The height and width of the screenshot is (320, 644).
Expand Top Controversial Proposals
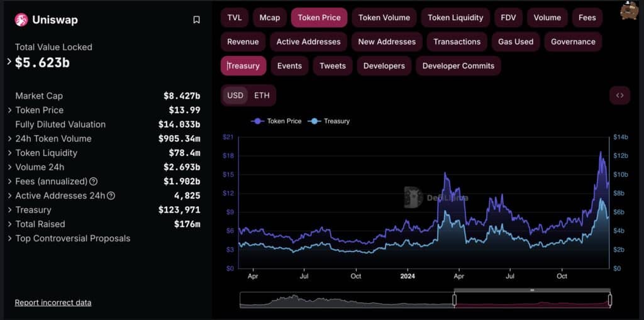9,238
